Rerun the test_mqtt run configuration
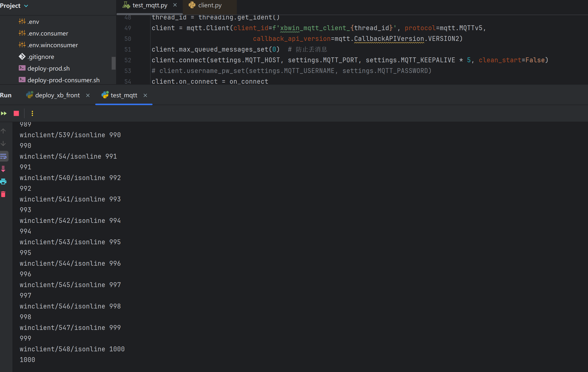588x372 pixels. pos(4,113)
